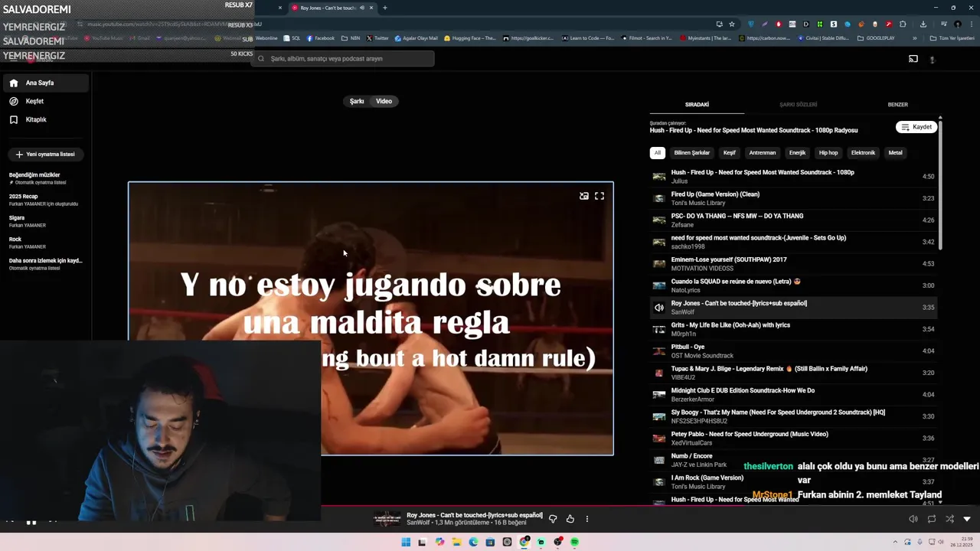Click the song search input field

tap(343, 58)
